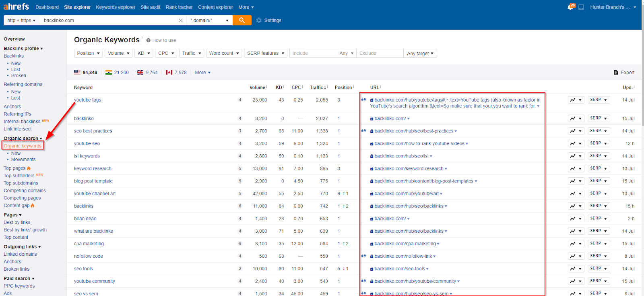Open the Any target dropdown
This screenshot has height=296, width=644.
[x=420, y=53]
